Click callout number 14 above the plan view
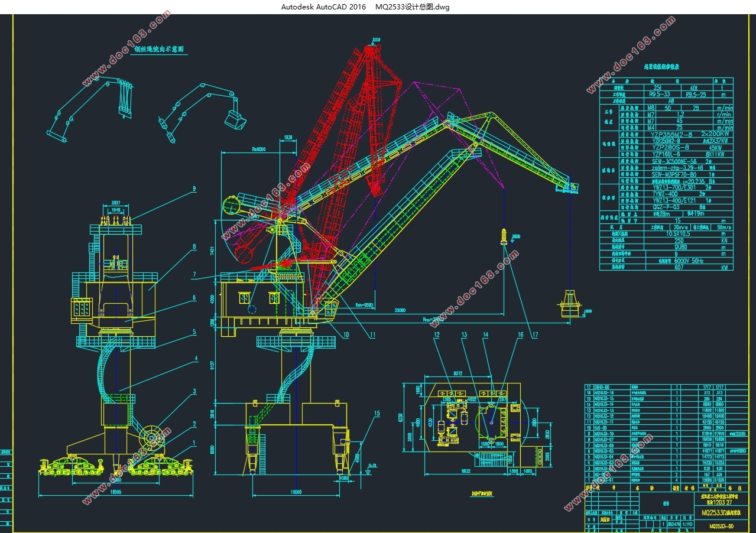The height and width of the screenshot is (533, 756). (x=485, y=334)
